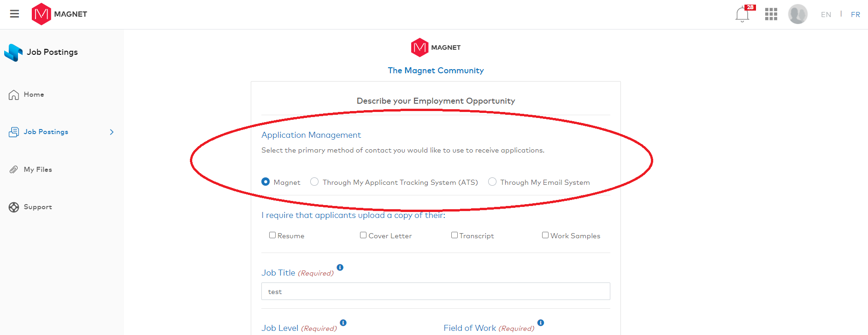868x335 pixels.
Task: Select the Magnet radio option
Action: coord(266,182)
